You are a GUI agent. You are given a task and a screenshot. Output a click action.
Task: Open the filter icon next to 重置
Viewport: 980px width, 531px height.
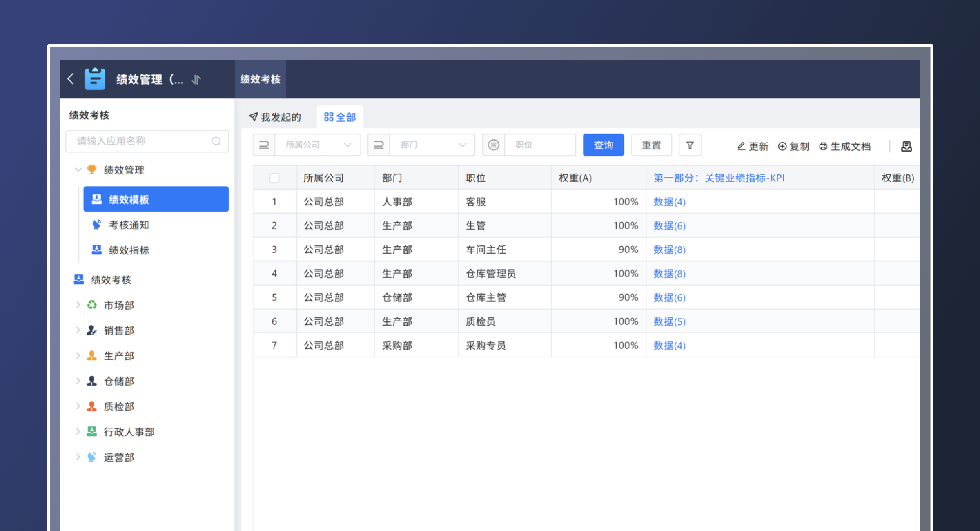click(x=690, y=145)
